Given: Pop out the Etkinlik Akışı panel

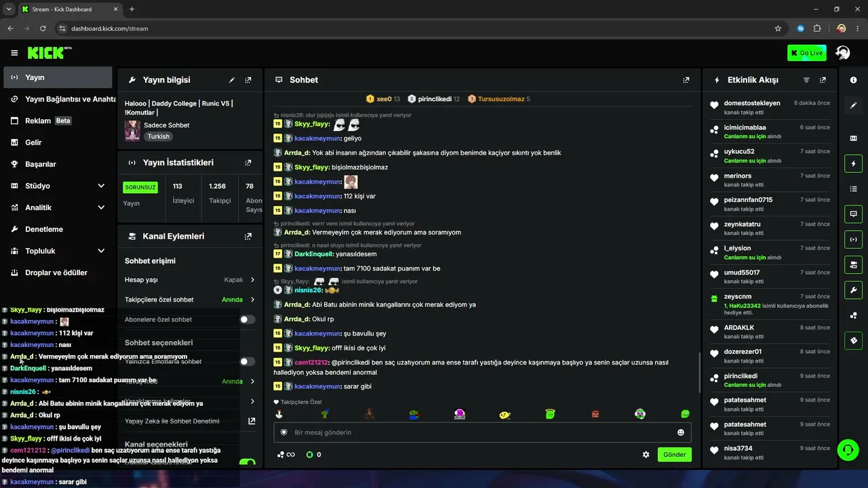Looking at the screenshot, I should 823,80.
